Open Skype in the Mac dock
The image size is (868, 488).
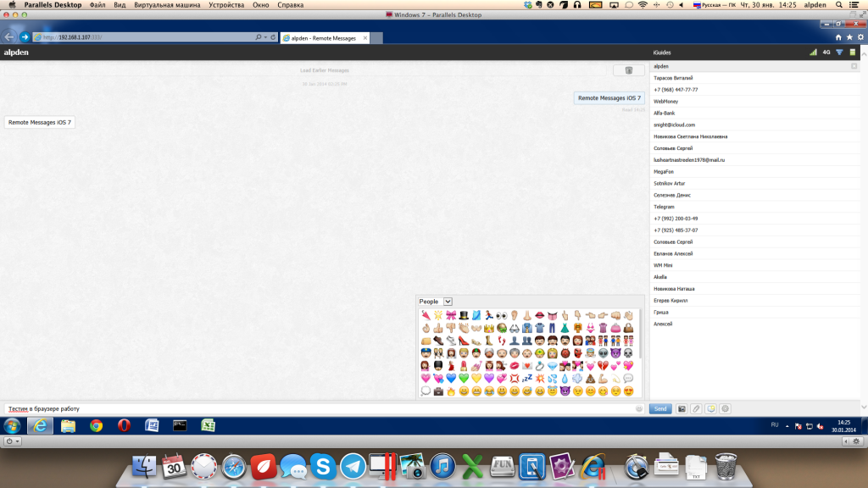pos(323,467)
